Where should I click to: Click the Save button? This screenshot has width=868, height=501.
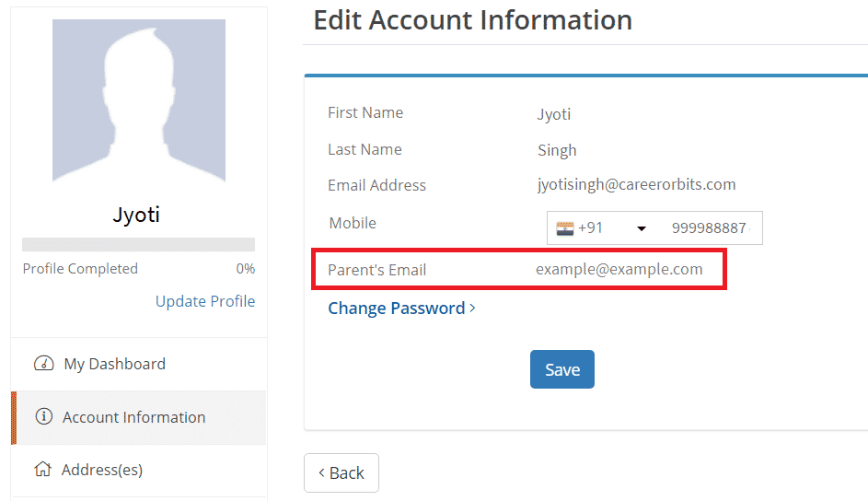[x=561, y=369]
